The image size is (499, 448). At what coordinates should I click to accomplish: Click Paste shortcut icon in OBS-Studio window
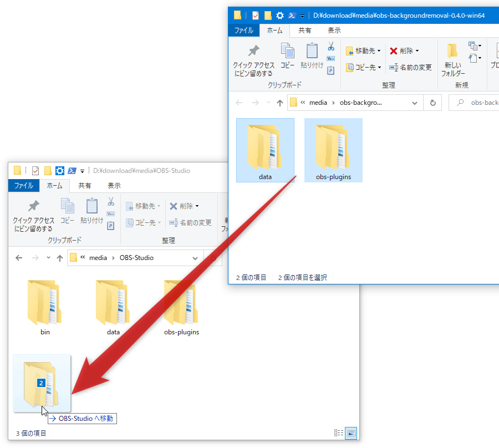tap(111, 226)
